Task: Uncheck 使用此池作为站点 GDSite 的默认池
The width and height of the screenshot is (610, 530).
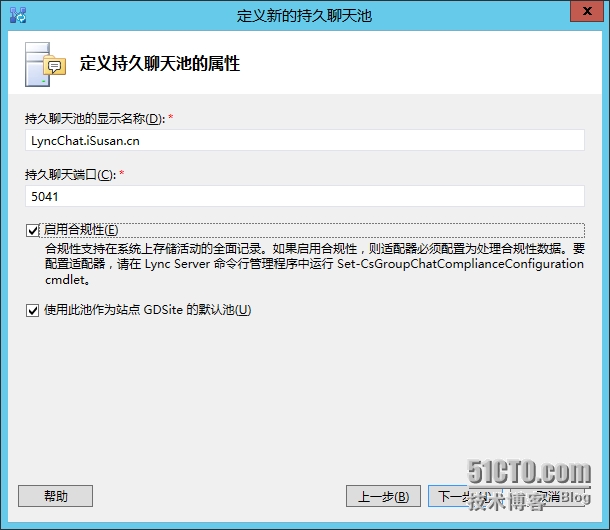Action: click(32, 310)
